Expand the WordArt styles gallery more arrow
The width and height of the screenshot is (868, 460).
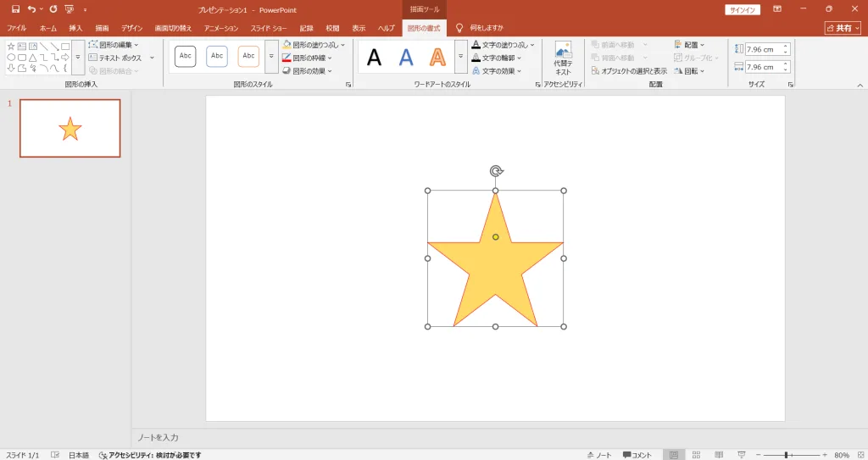tap(460, 57)
